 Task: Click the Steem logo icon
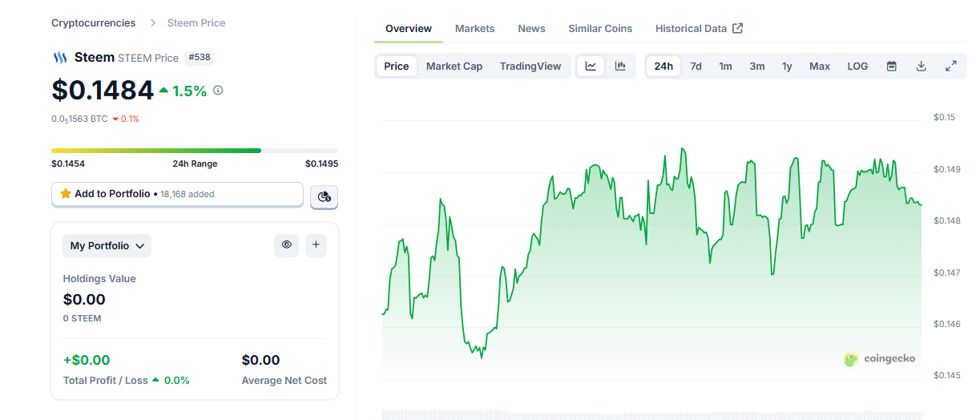[59, 58]
